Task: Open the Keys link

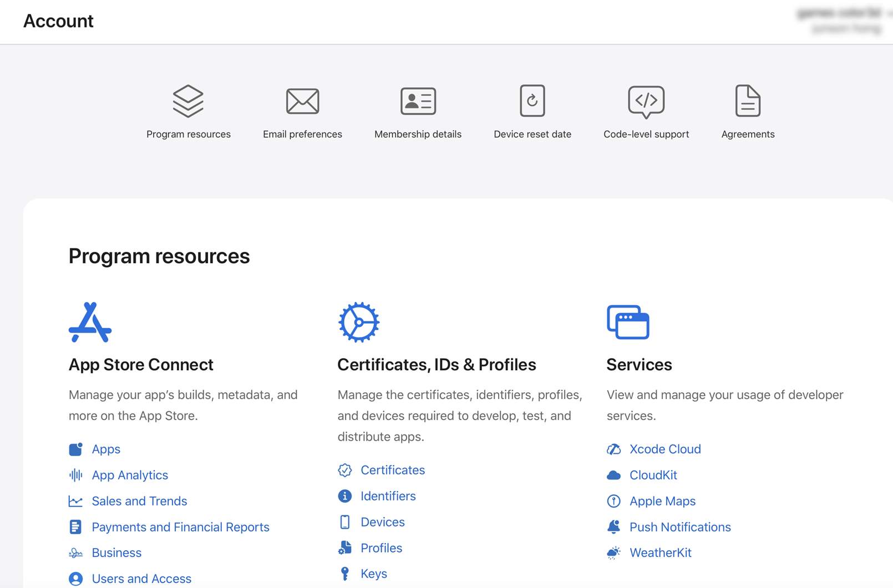Action: point(374,574)
